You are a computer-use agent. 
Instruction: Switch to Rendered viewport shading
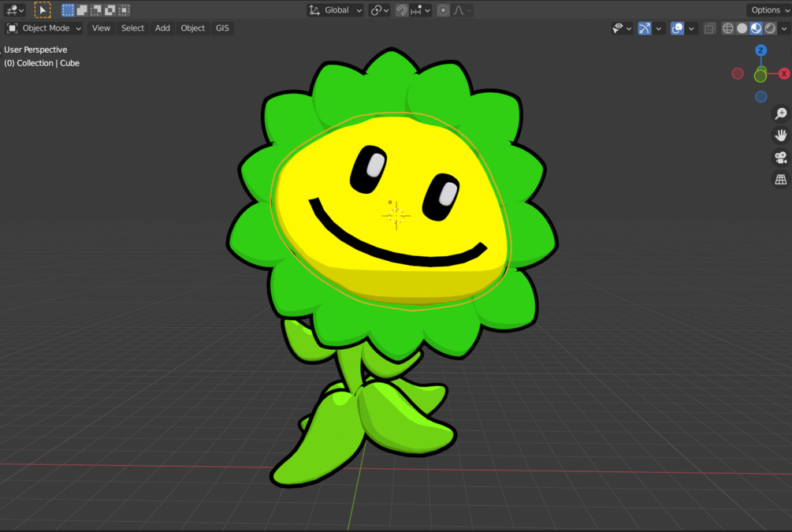(770, 29)
